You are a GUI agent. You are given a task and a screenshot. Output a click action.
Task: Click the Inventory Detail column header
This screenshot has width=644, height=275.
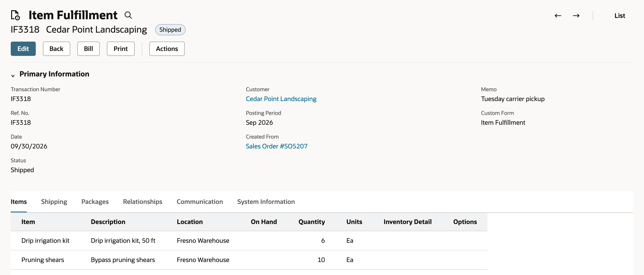(407, 222)
